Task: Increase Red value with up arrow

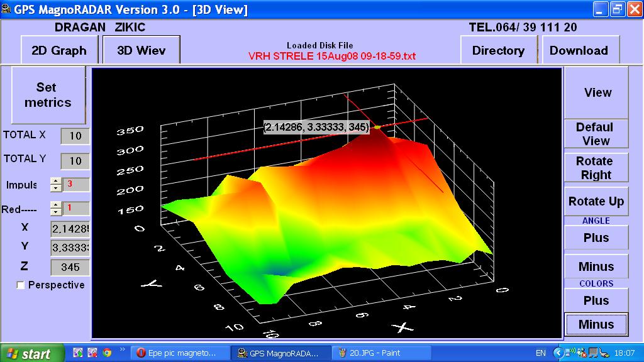Action: click(56, 205)
